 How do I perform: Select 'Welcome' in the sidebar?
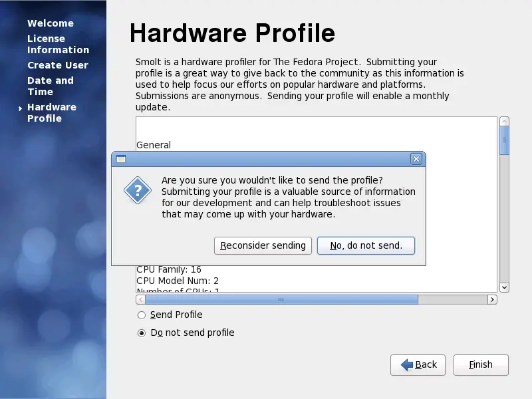tap(51, 23)
